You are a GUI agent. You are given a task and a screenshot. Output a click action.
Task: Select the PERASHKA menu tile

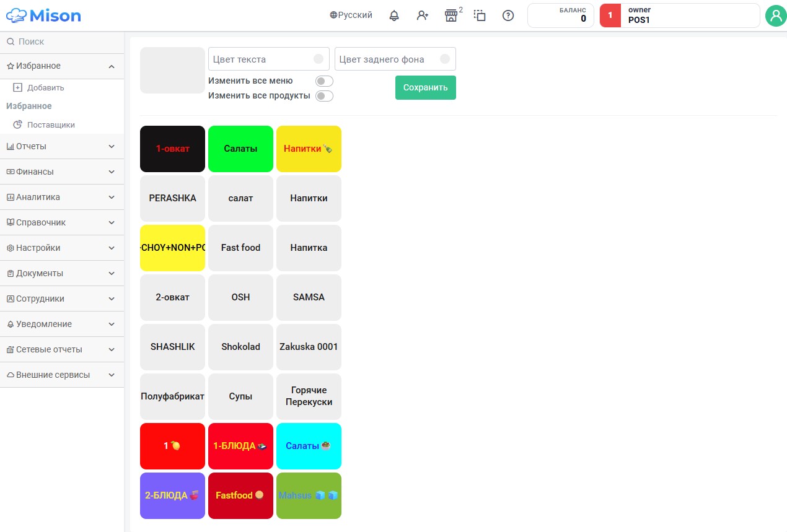172,198
